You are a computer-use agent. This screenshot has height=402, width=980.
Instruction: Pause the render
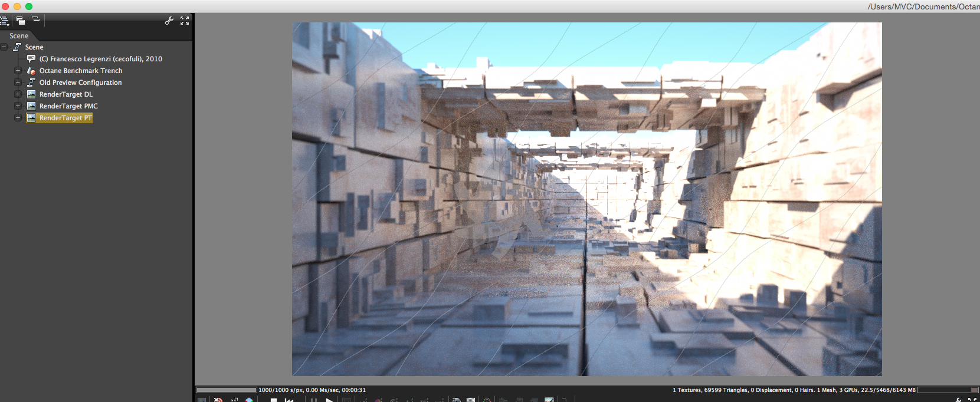click(x=314, y=400)
